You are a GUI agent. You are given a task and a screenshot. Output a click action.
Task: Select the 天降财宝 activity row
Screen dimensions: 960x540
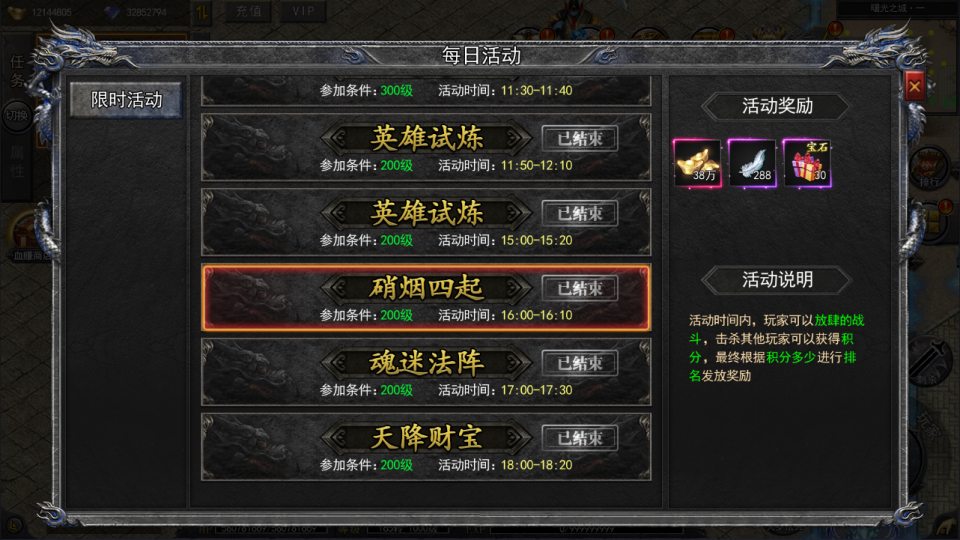pyautogui.click(x=426, y=446)
